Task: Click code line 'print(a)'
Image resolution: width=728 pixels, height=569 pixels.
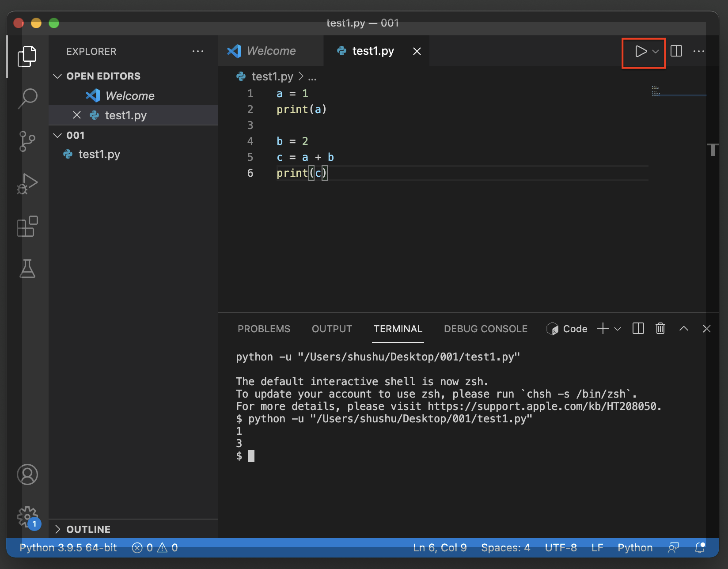Action: pyautogui.click(x=301, y=109)
